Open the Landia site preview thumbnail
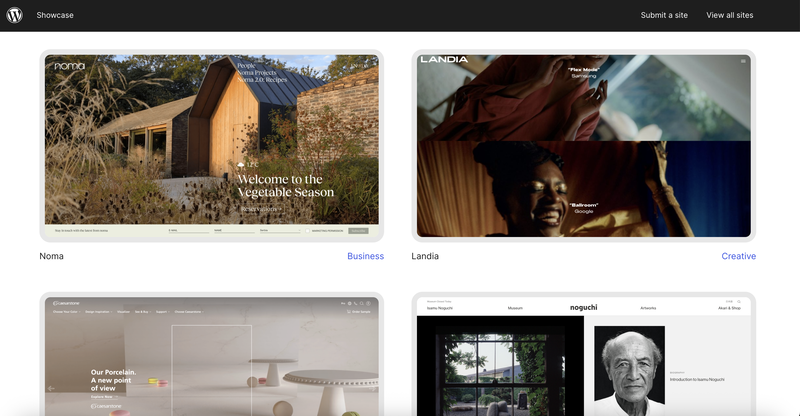Image resolution: width=800 pixels, height=416 pixels. (x=583, y=145)
